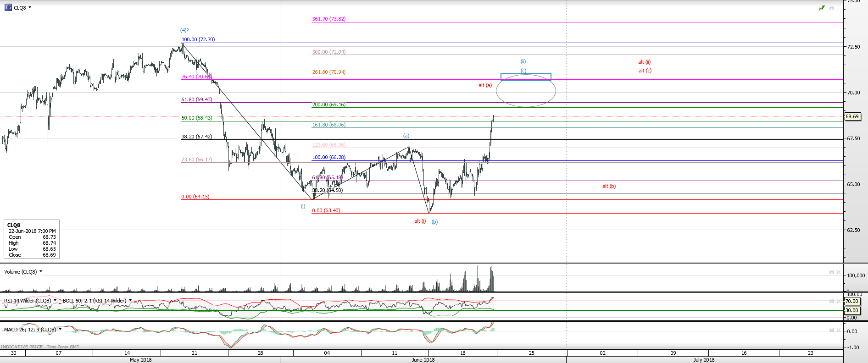Maximize the RSI indicator panel
Viewport: 868px width, 363px height.
(831, 301)
